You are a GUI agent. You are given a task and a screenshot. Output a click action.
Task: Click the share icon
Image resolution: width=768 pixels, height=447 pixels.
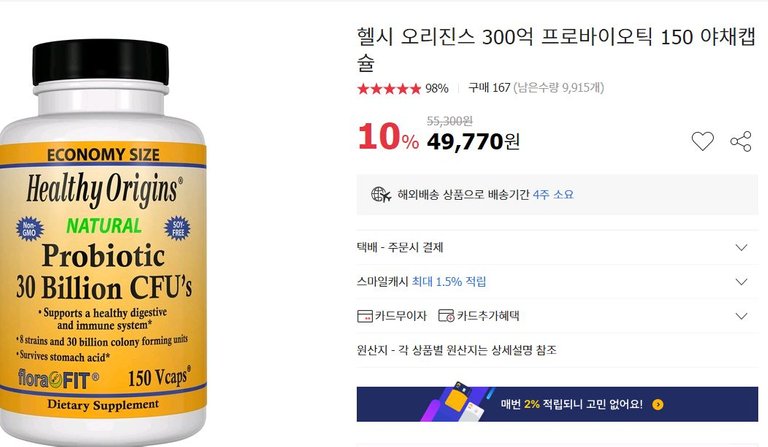click(741, 141)
